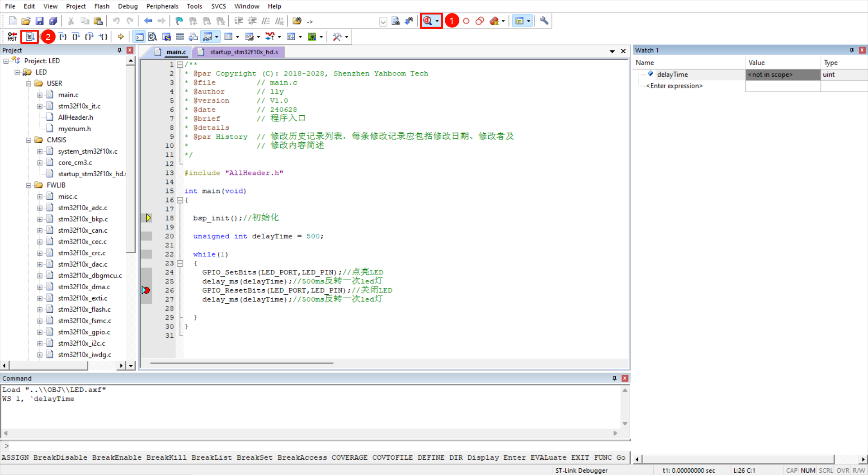Viewport: 868px width, 475px height.
Task: Open the debug session dropdown arrow
Action: point(437,21)
